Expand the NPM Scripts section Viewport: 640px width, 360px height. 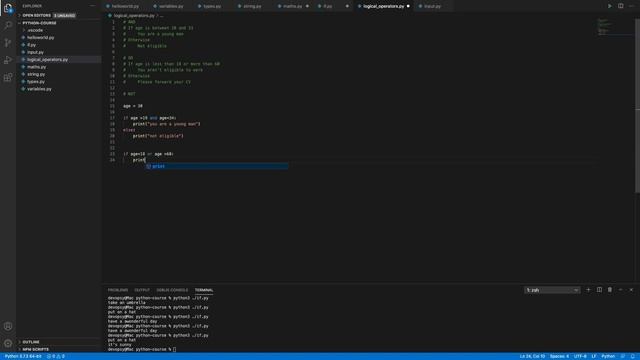click(x=35, y=349)
